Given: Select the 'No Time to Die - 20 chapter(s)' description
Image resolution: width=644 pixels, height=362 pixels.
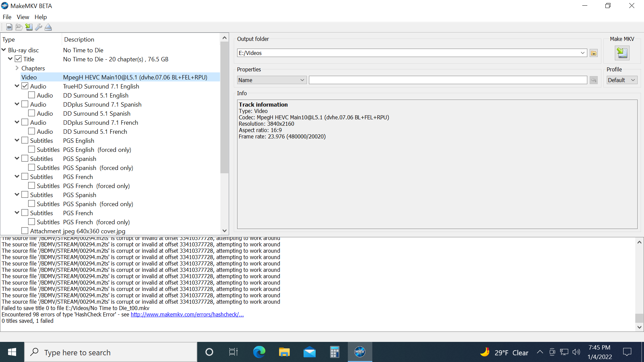Looking at the screenshot, I should [x=116, y=59].
